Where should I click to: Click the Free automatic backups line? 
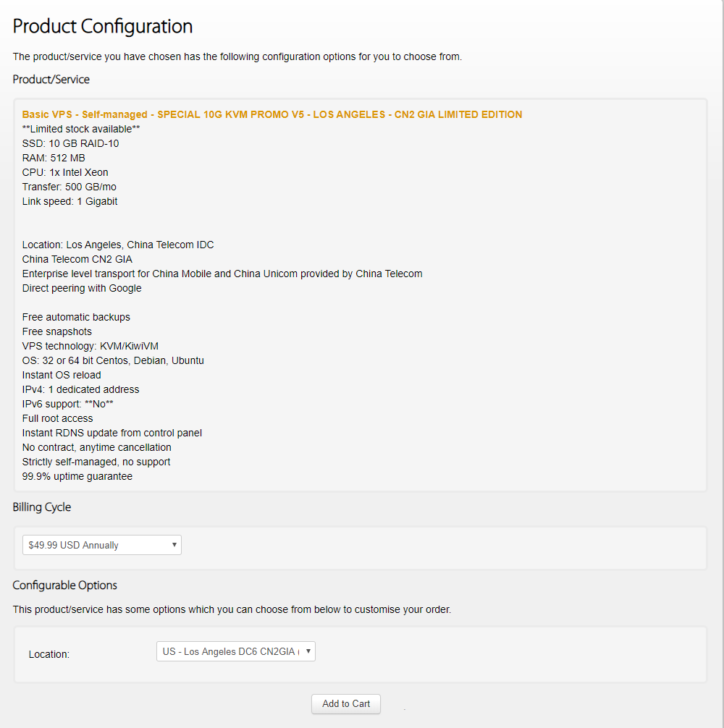pyautogui.click(x=76, y=317)
